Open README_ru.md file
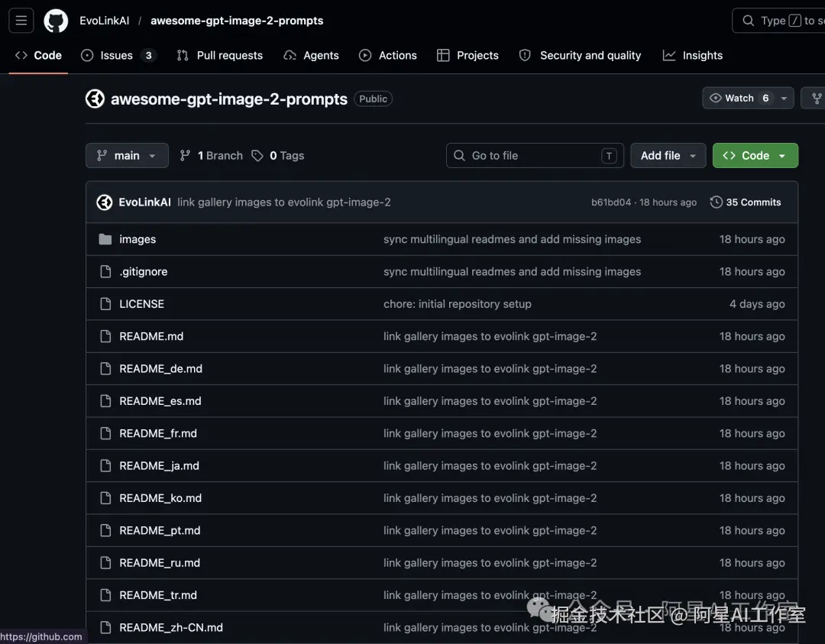825x644 pixels. [x=160, y=563]
